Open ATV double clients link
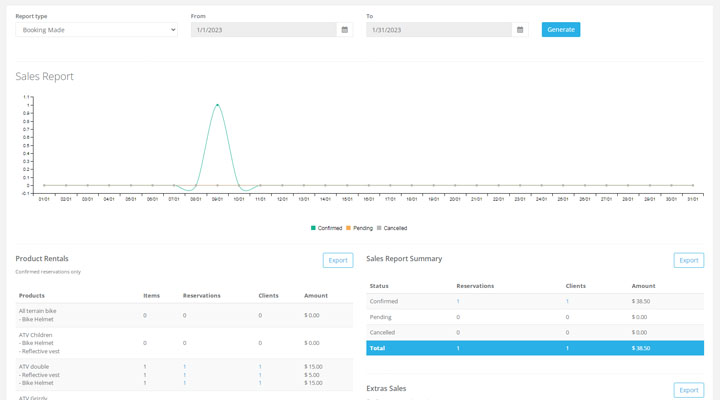 tap(260, 366)
